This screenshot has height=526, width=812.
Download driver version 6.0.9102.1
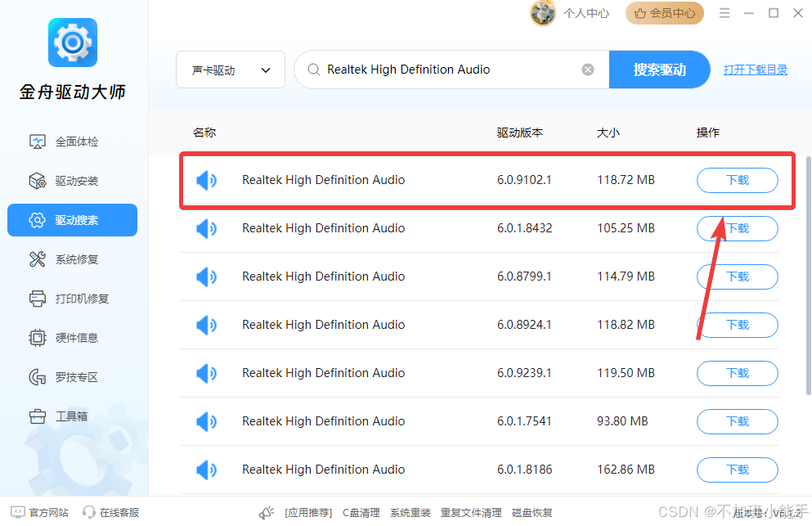[738, 180]
